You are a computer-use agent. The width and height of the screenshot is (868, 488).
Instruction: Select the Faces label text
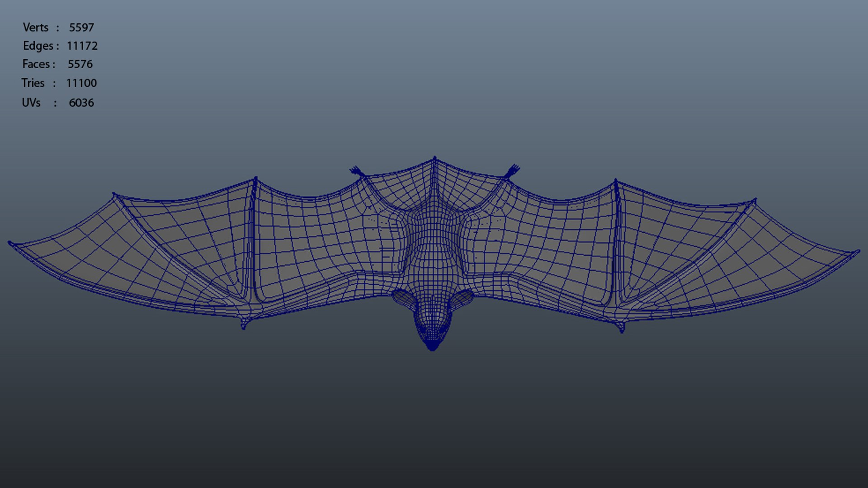(x=36, y=64)
